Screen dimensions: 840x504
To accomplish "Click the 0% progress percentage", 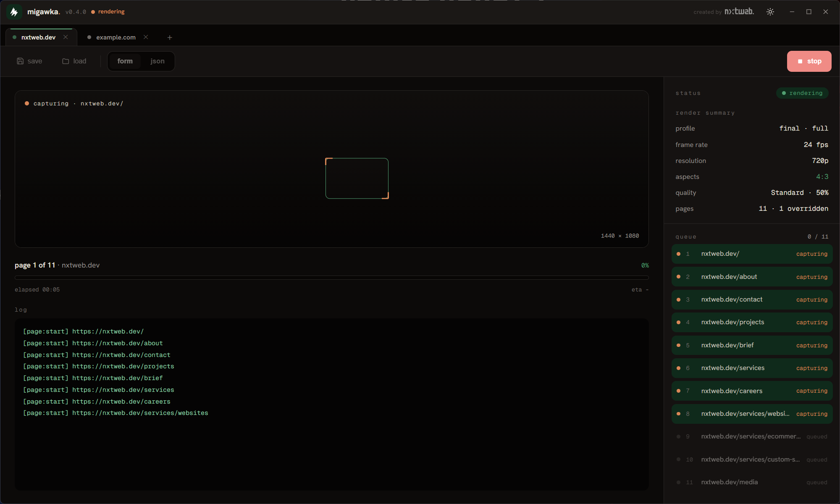I will (645, 265).
